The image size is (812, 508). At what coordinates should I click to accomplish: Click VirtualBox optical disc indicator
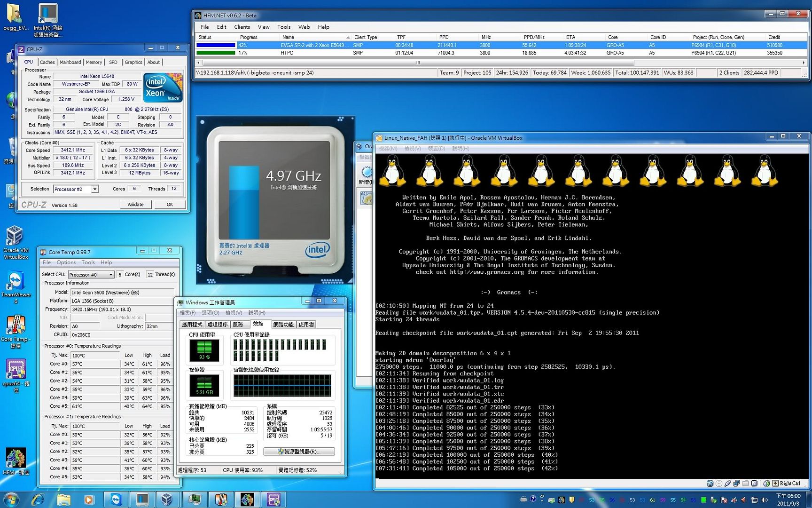pos(719,483)
